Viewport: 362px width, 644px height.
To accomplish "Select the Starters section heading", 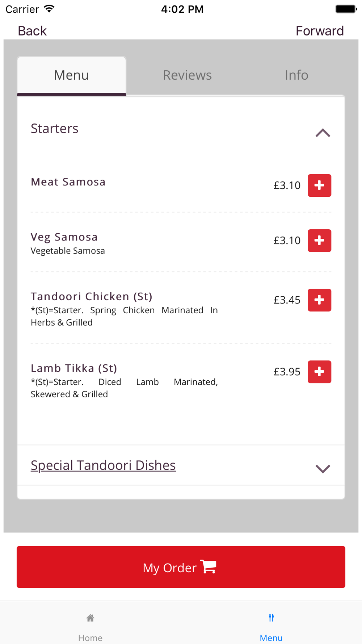I will [55, 129].
